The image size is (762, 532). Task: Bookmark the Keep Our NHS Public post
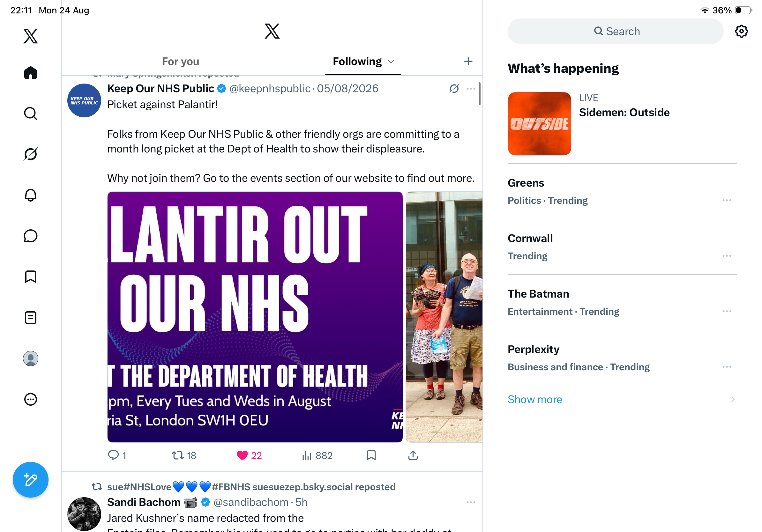point(371,455)
